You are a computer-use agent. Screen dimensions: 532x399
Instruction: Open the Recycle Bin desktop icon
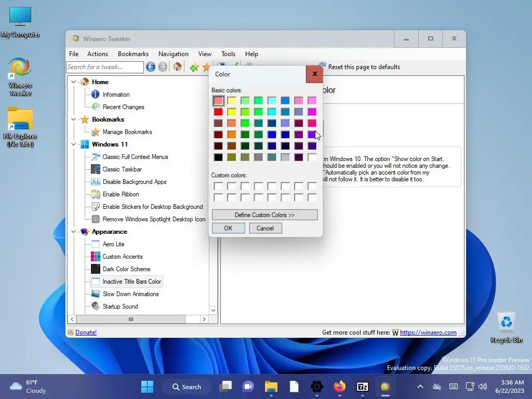506,328
